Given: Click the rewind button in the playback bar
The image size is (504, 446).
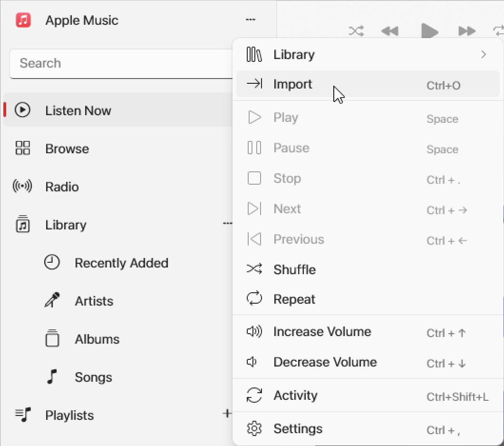Looking at the screenshot, I should coord(389,31).
